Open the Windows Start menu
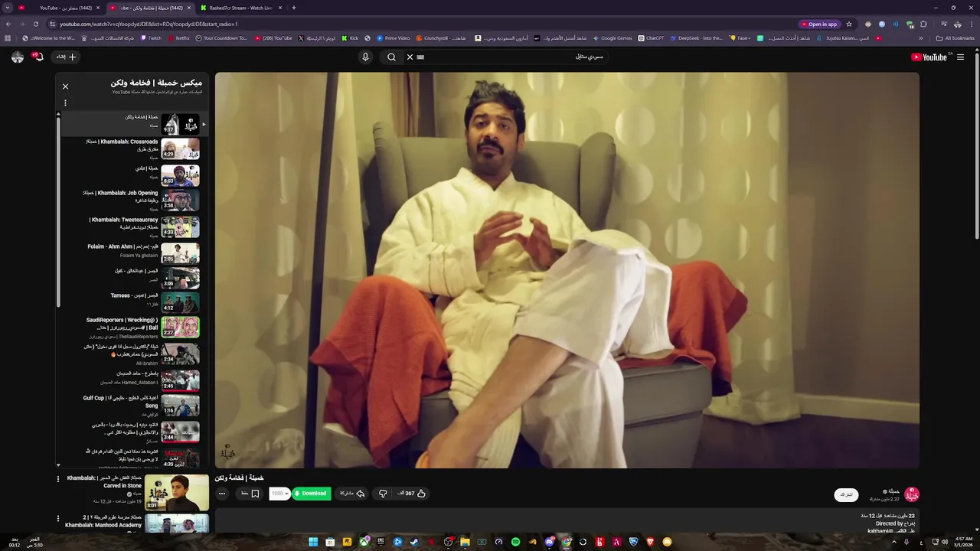The height and width of the screenshot is (551, 980). [313, 542]
